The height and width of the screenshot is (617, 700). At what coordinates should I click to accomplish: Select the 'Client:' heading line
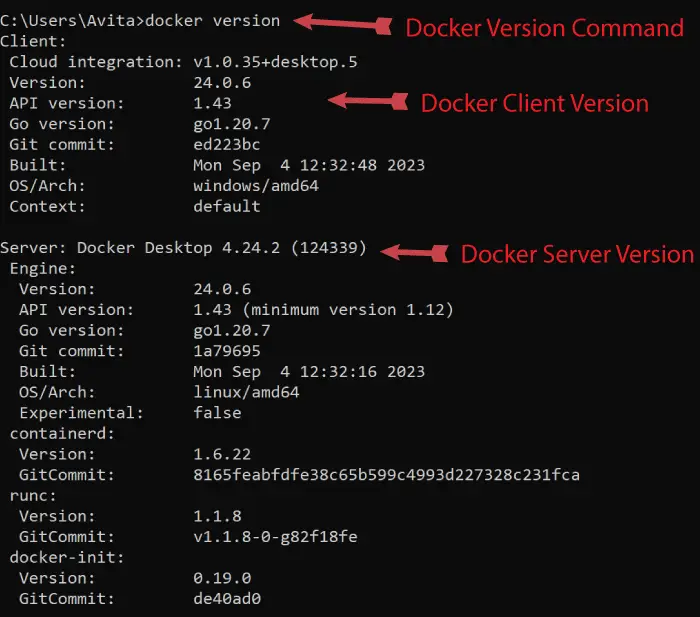coord(33,42)
